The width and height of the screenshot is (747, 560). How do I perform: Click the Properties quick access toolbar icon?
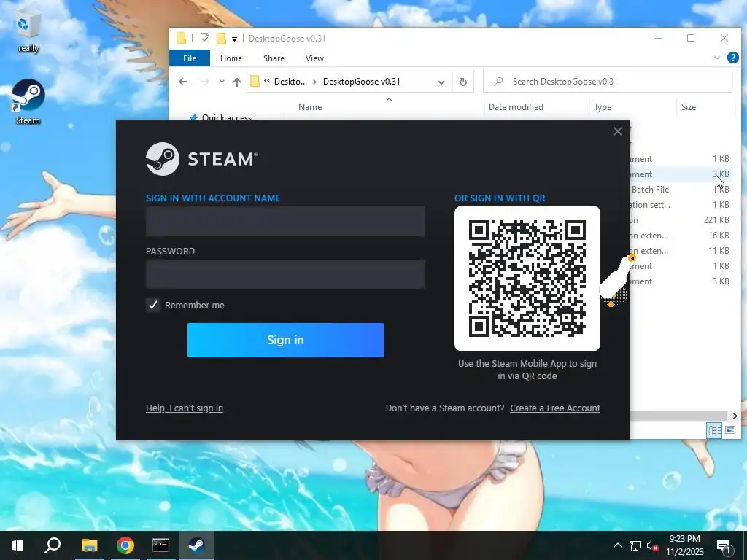(x=205, y=39)
